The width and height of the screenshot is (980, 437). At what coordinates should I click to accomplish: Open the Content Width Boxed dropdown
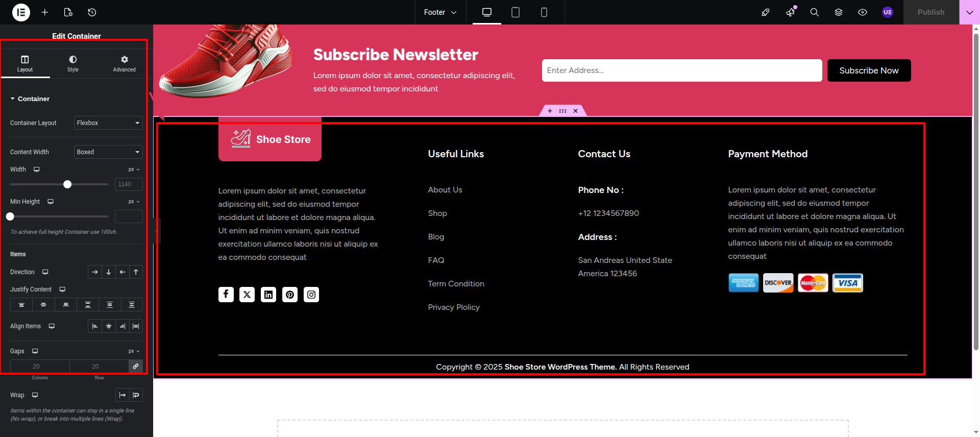108,152
